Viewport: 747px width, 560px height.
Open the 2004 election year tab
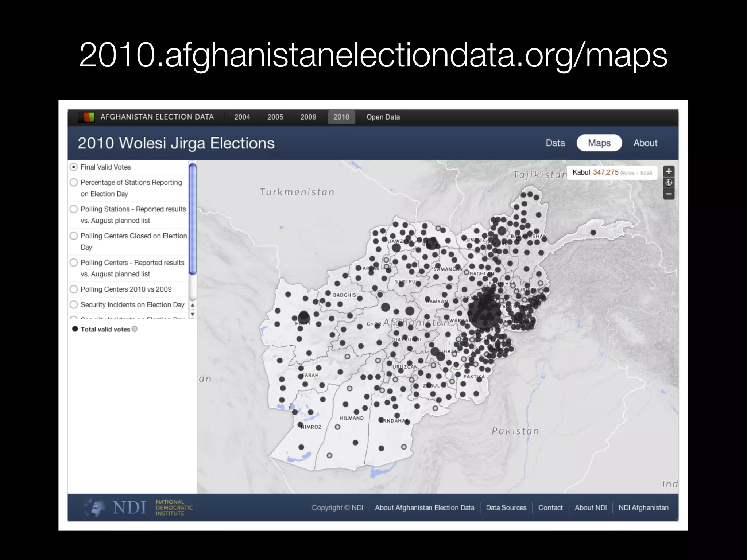click(242, 117)
